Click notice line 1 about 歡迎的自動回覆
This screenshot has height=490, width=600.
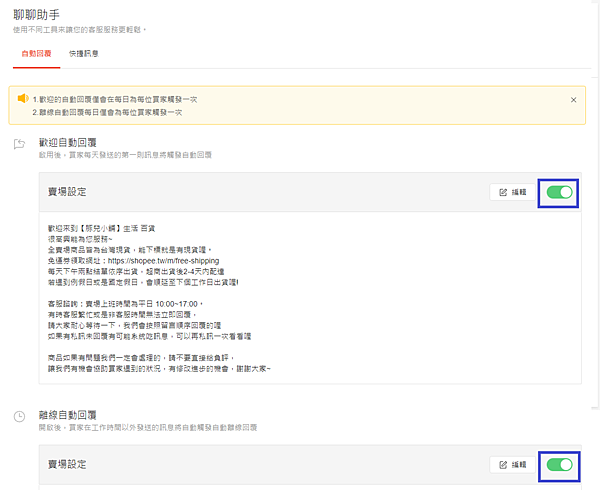tap(115, 99)
